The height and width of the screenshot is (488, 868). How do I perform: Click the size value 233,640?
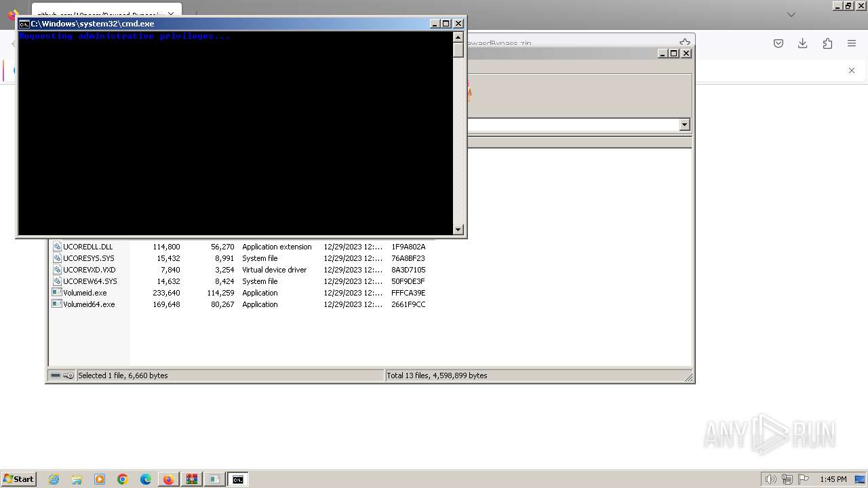pos(166,293)
